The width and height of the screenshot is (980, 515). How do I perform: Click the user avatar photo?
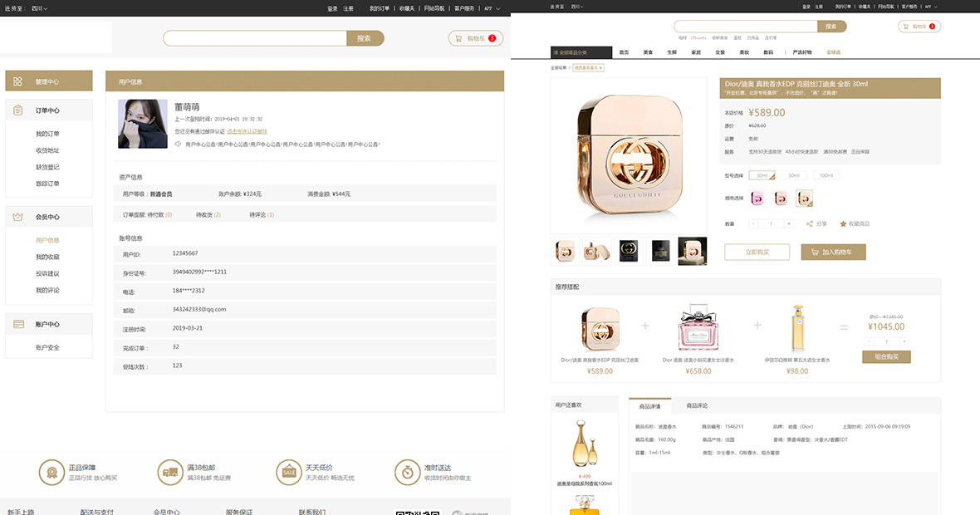click(143, 124)
